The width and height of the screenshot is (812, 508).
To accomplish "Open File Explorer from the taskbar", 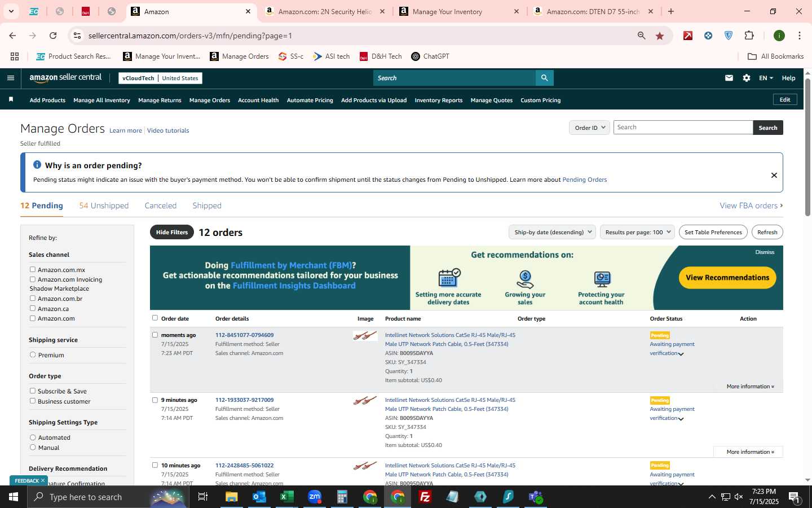I will click(232, 497).
